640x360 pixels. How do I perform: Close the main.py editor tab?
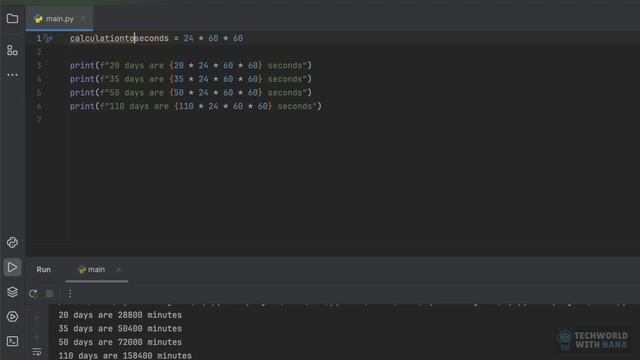pyautogui.click(x=83, y=19)
